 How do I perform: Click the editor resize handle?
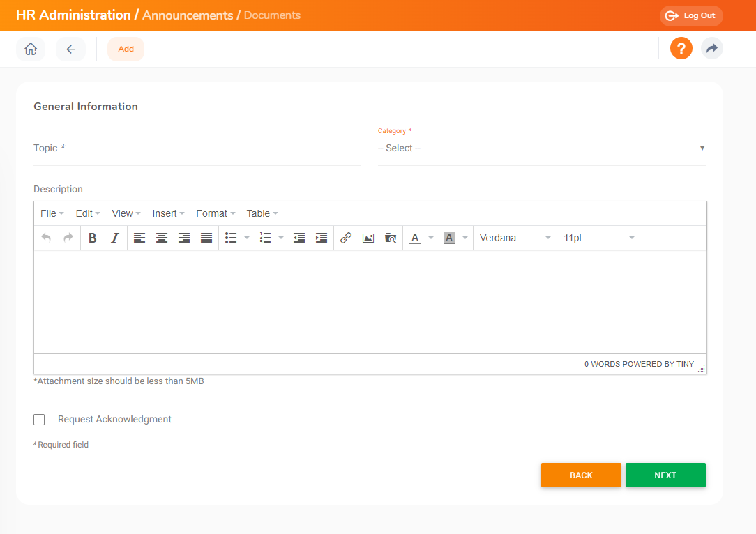[x=702, y=368]
